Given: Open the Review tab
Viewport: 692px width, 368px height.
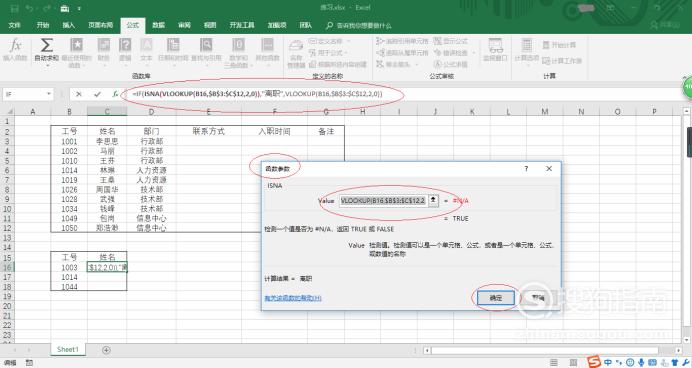Looking at the screenshot, I should tap(184, 25).
